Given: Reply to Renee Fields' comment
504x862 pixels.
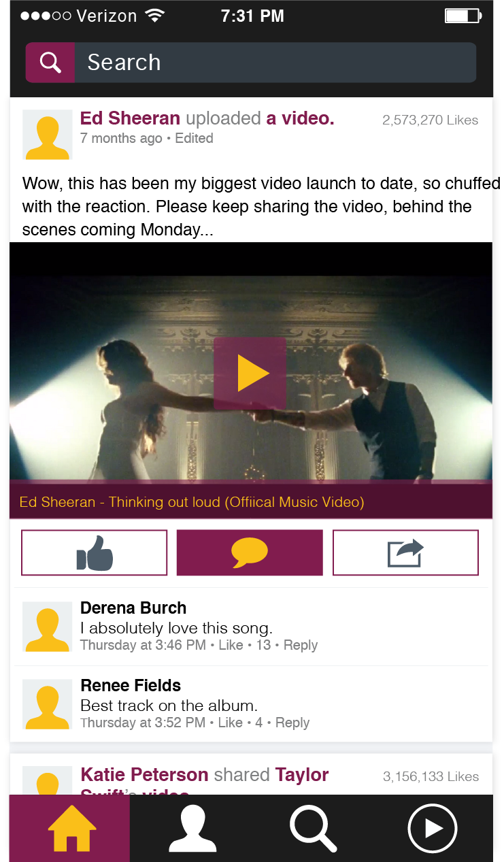Looking at the screenshot, I should (x=292, y=723).
